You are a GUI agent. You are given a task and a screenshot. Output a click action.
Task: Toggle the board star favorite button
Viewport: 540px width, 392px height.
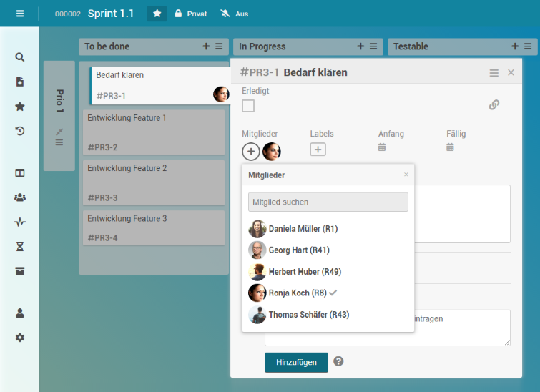[x=157, y=14]
